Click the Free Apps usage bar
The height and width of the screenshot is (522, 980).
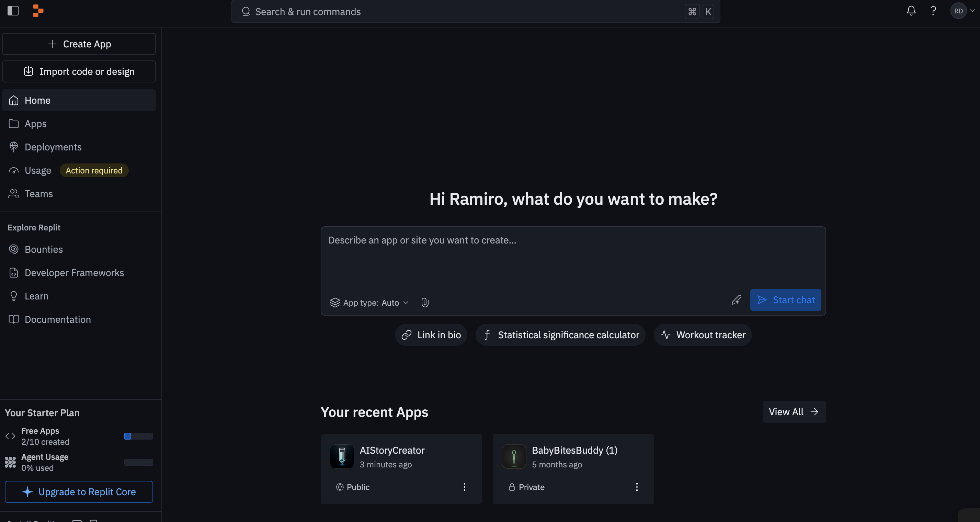coord(138,436)
